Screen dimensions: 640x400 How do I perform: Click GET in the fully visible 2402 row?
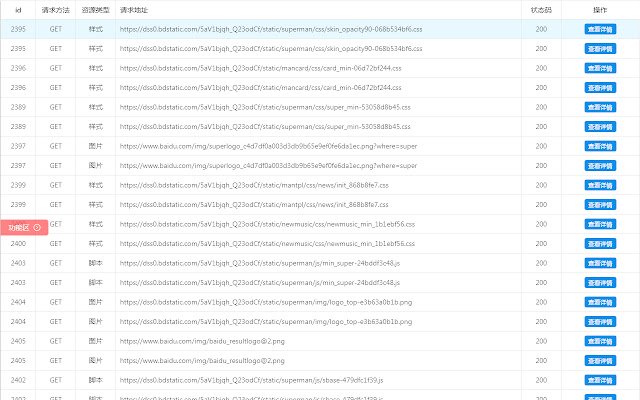coord(56,380)
